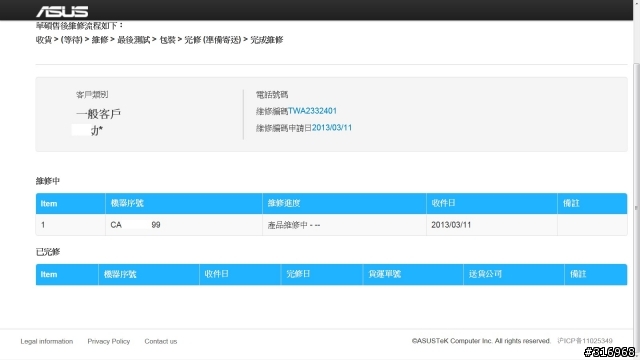Click the 維修中 section heading
The width and height of the screenshot is (640, 360).
pyautogui.click(x=48, y=181)
